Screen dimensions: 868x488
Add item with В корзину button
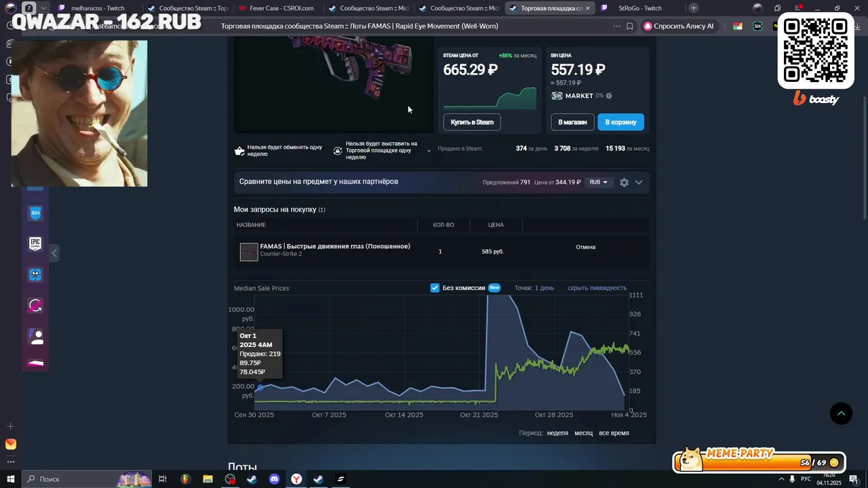[620, 122]
